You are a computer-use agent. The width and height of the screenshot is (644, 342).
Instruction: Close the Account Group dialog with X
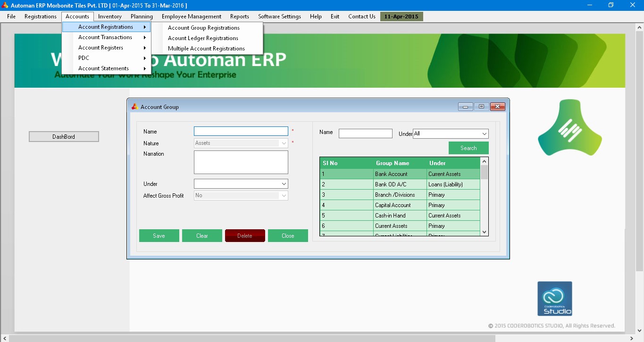pyautogui.click(x=497, y=107)
